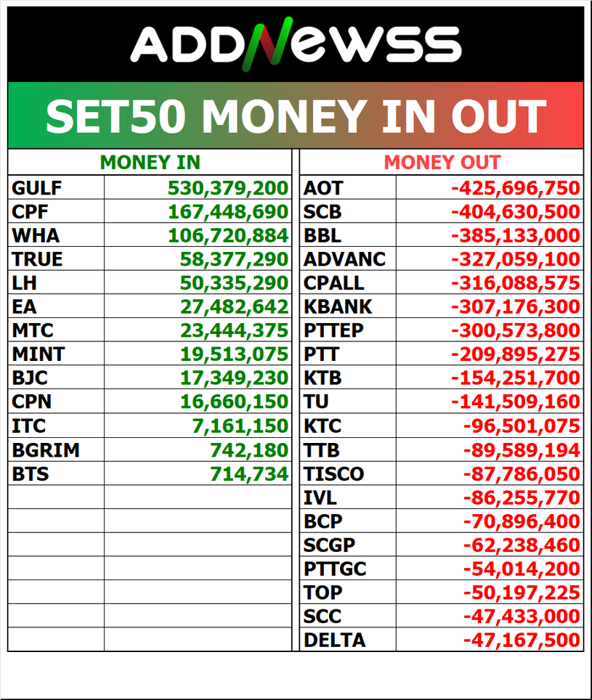Image resolution: width=592 pixels, height=700 pixels.
Task: Select the WHA value 106,720,884
Action: click(x=228, y=236)
